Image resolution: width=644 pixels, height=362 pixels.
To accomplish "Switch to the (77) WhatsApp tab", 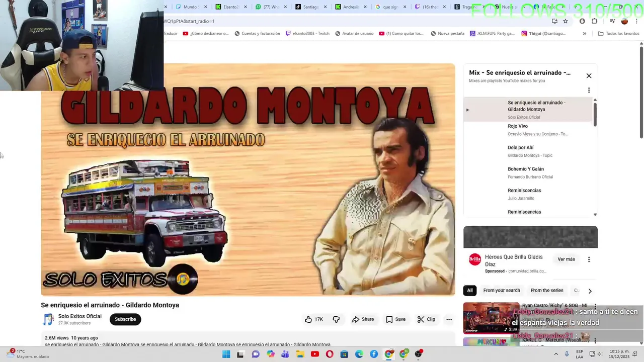I will (x=271, y=7).
